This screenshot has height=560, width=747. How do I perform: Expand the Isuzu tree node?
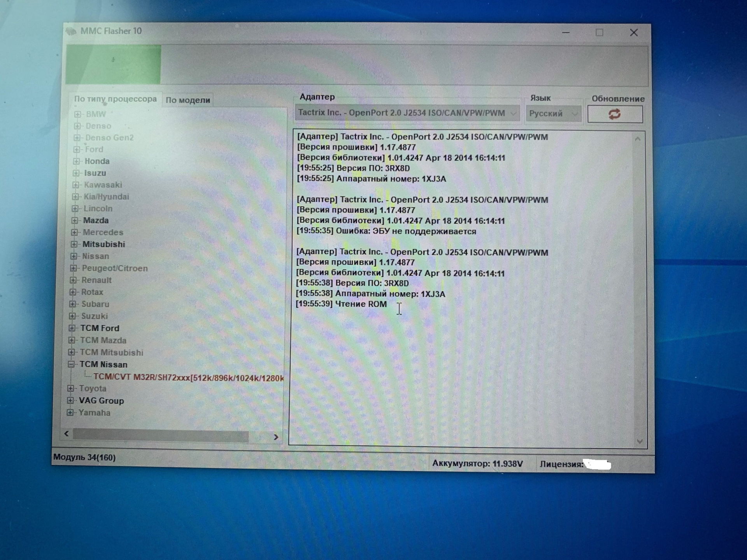pyautogui.click(x=76, y=173)
